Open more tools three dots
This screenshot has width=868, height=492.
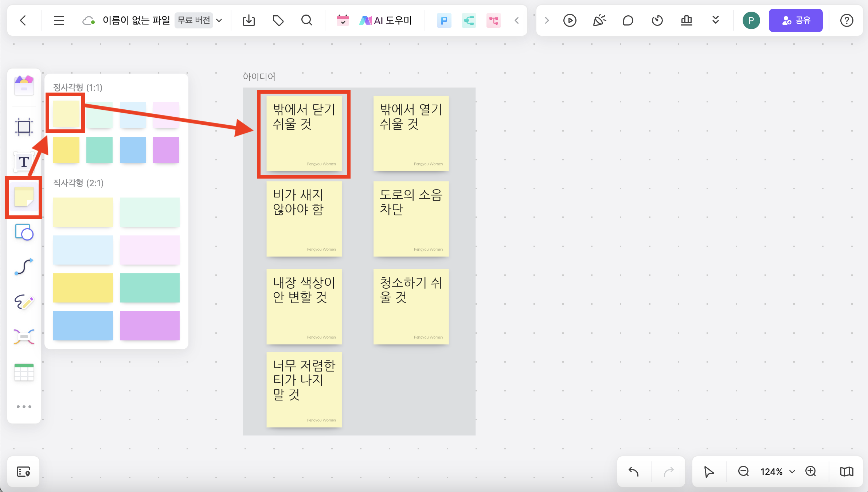(24, 406)
